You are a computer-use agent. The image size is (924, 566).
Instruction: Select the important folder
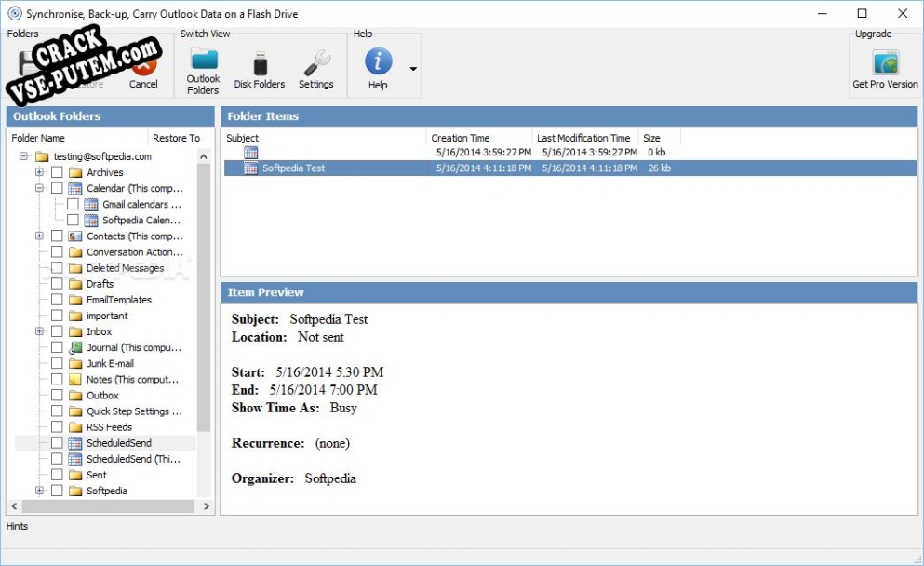click(107, 316)
